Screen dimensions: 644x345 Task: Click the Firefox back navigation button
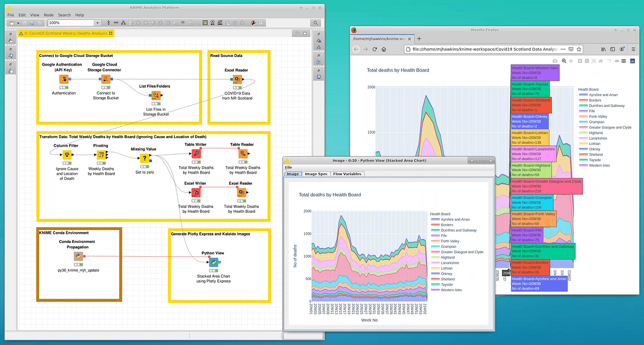point(356,49)
